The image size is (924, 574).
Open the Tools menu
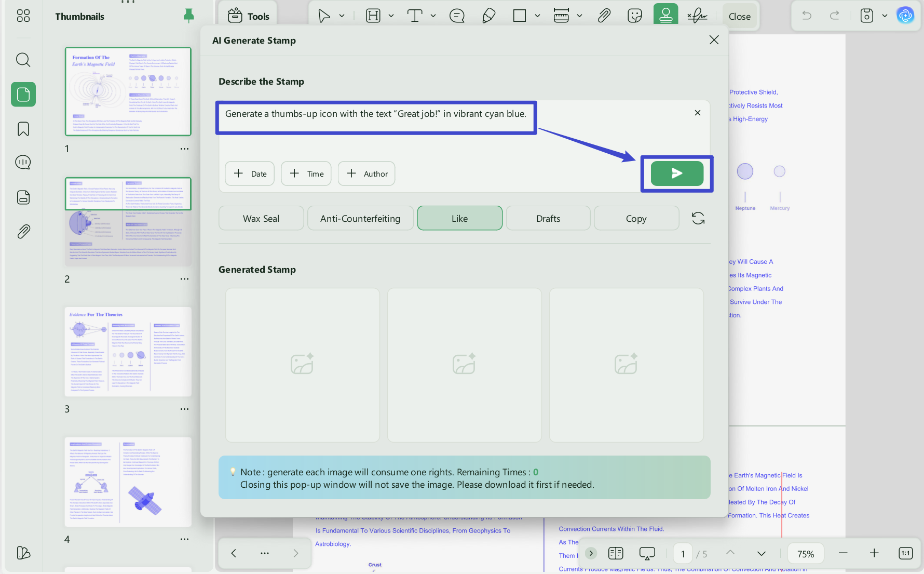tap(248, 16)
